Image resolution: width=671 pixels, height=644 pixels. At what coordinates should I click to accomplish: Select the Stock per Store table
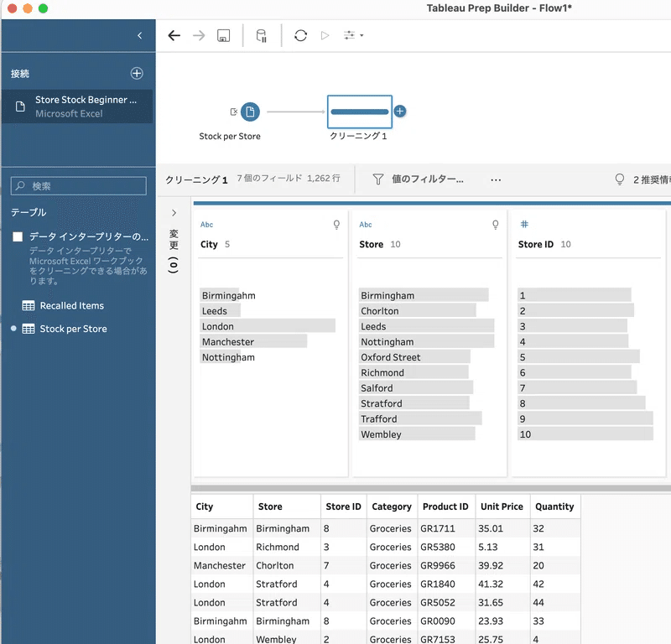pos(73,329)
